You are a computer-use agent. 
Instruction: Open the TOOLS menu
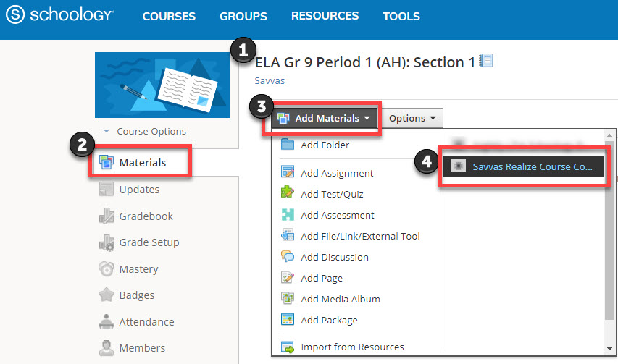401,16
